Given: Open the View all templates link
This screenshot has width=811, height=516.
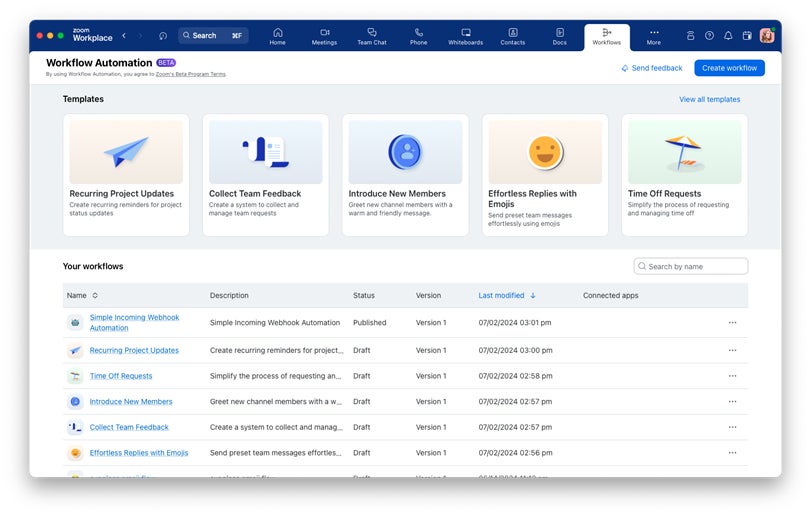Looking at the screenshot, I should pyautogui.click(x=709, y=99).
